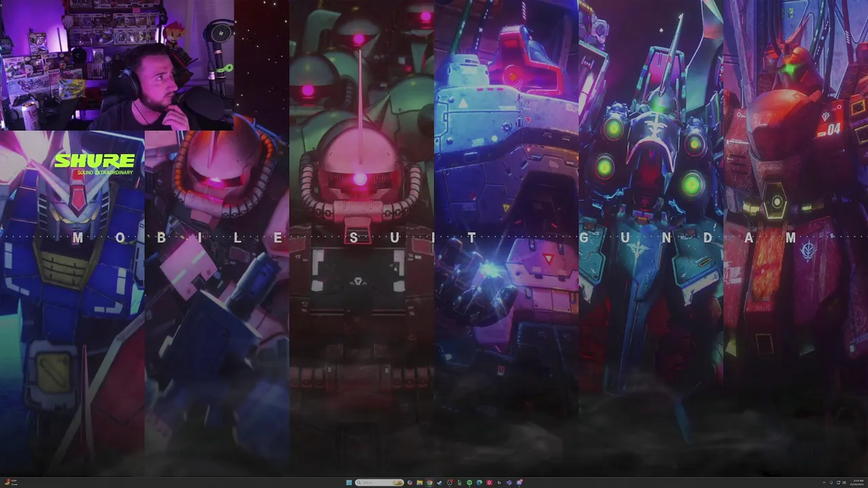Open Google Chrome from the taskbar
Image resolution: width=868 pixels, height=488 pixels.
(x=429, y=483)
